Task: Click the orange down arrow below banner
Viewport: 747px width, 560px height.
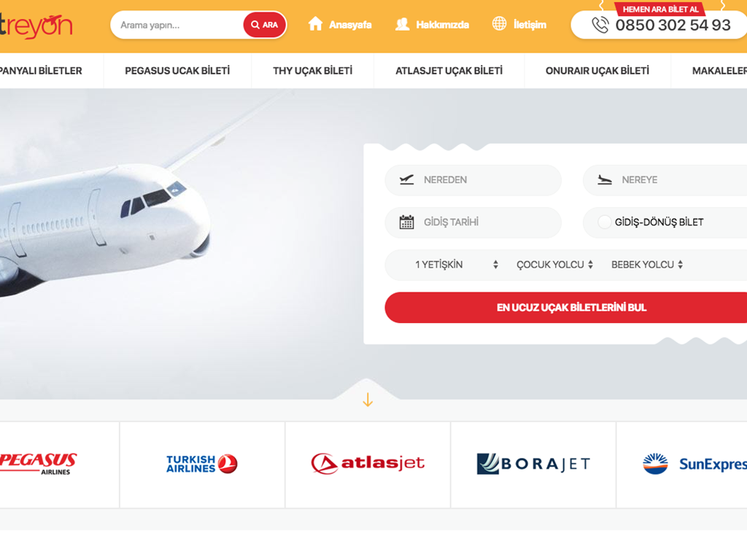Action: (x=368, y=400)
